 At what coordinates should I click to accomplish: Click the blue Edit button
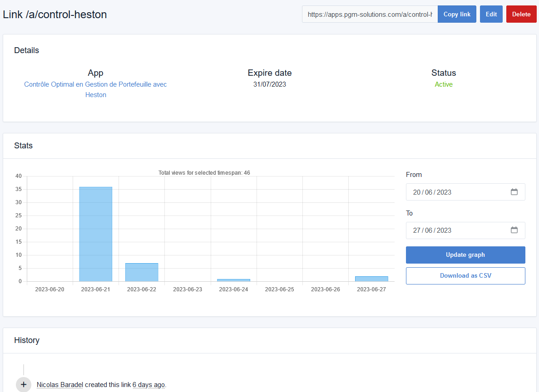(491, 14)
